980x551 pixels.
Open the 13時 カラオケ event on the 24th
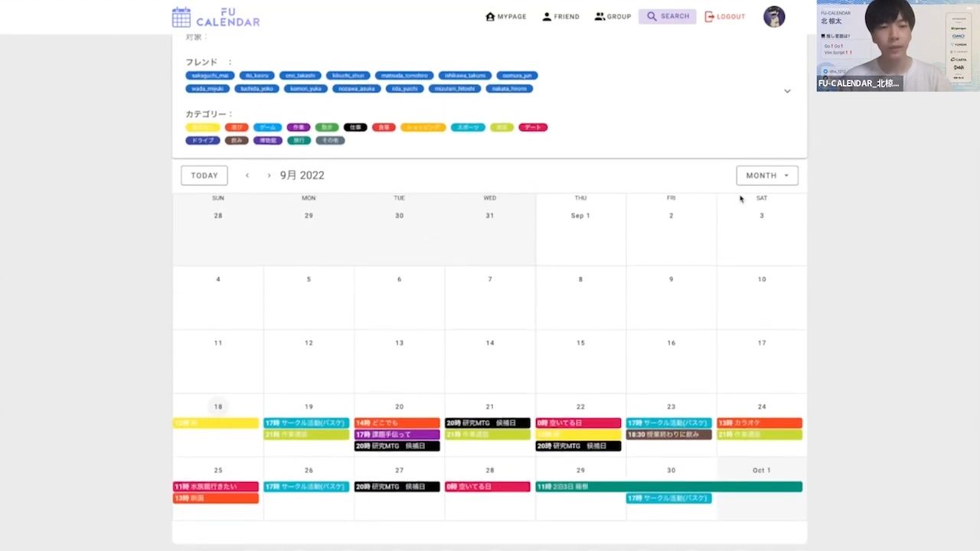pos(759,423)
